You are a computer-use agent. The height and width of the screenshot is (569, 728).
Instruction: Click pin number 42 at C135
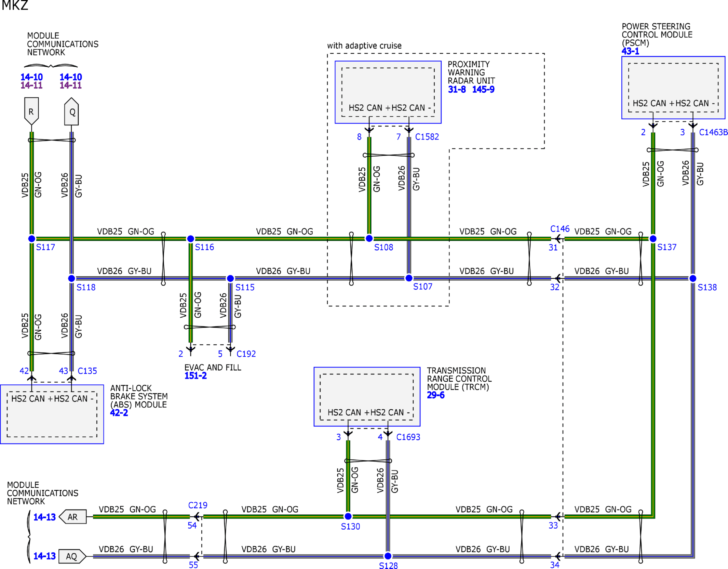click(24, 371)
